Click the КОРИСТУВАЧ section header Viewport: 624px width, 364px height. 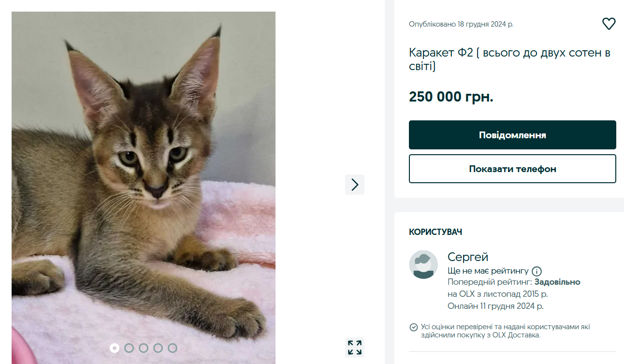[435, 232]
